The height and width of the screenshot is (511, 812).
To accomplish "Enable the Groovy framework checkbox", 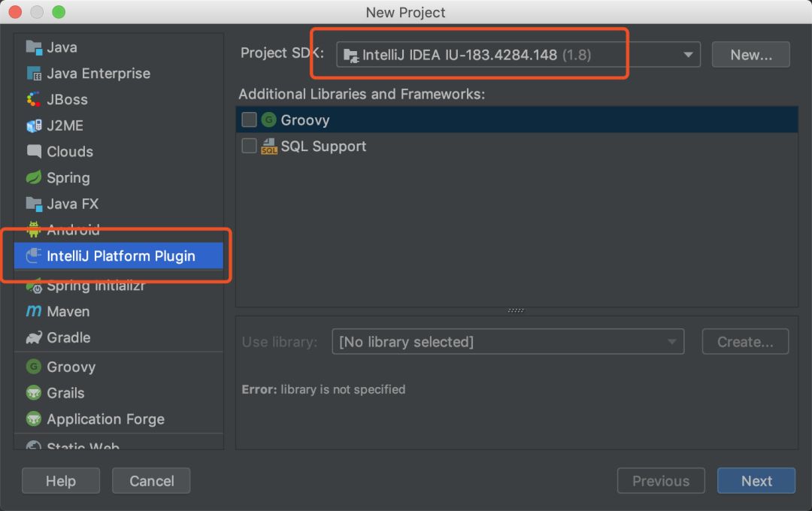I will [249, 120].
